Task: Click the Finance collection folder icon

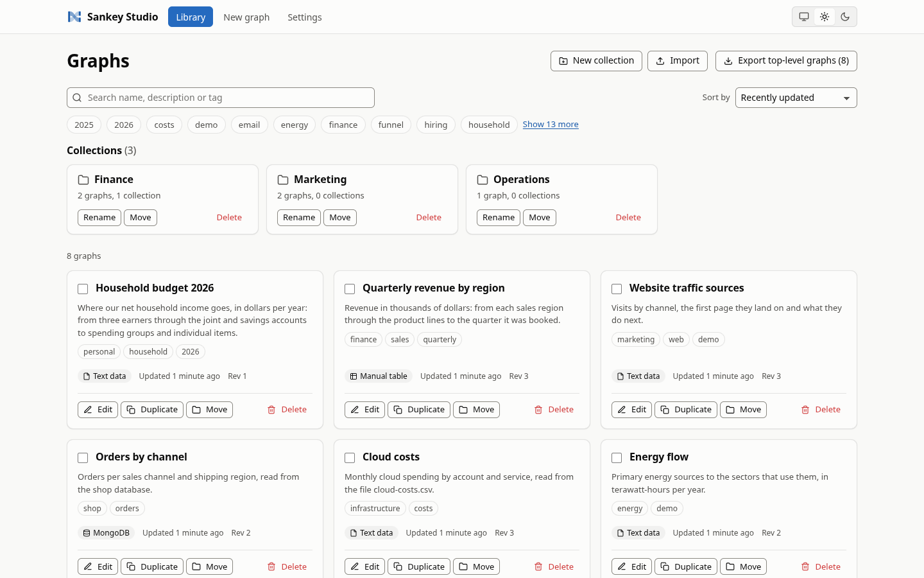Action: click(83, 180)
